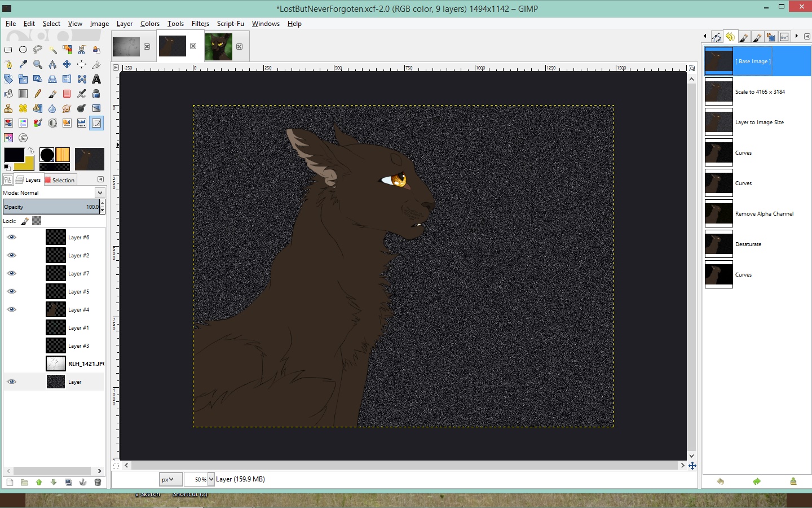
Task: Open the Layer menu
Action: [x=125, y=24]
